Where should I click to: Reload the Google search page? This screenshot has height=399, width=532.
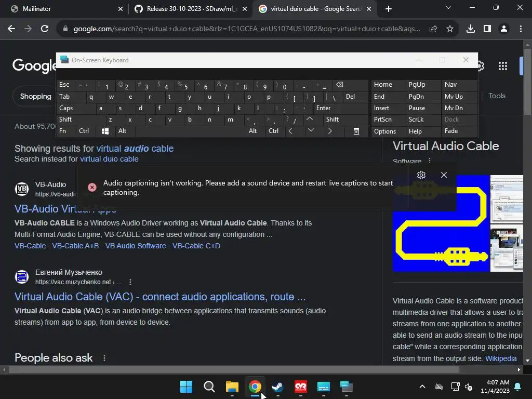(x=45, y=29)
